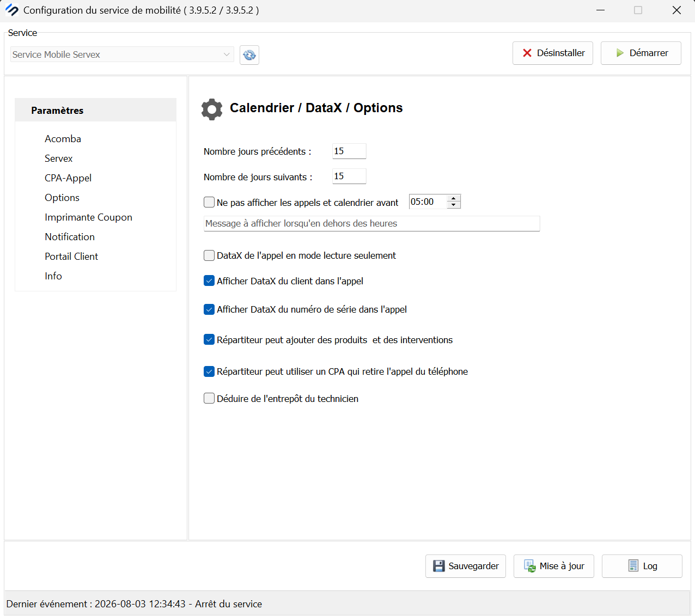This screenshot has height=616, width=695.
Task: Select Info in the sidebar
Action: (x=53, y=276)
